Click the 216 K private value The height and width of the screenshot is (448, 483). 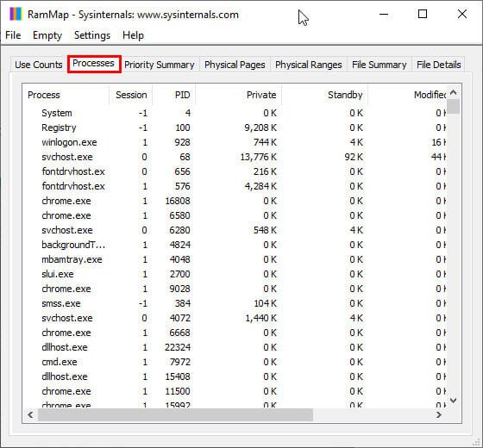265,171
